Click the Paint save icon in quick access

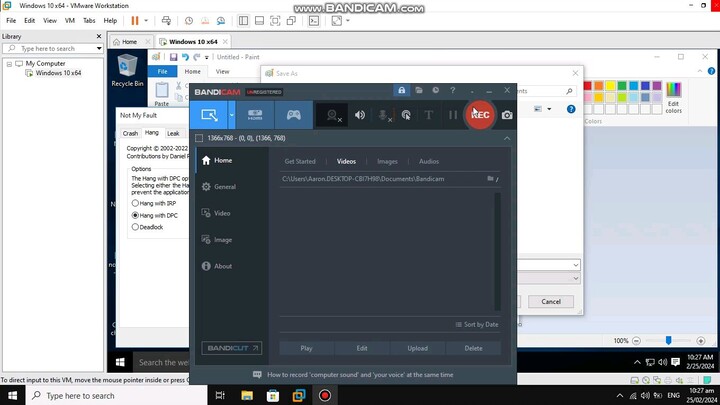pyautogui.click(x=173, y=57)
